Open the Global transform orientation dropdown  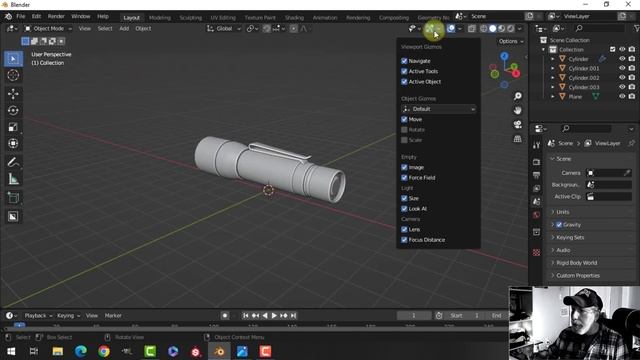tap(224, 29)
